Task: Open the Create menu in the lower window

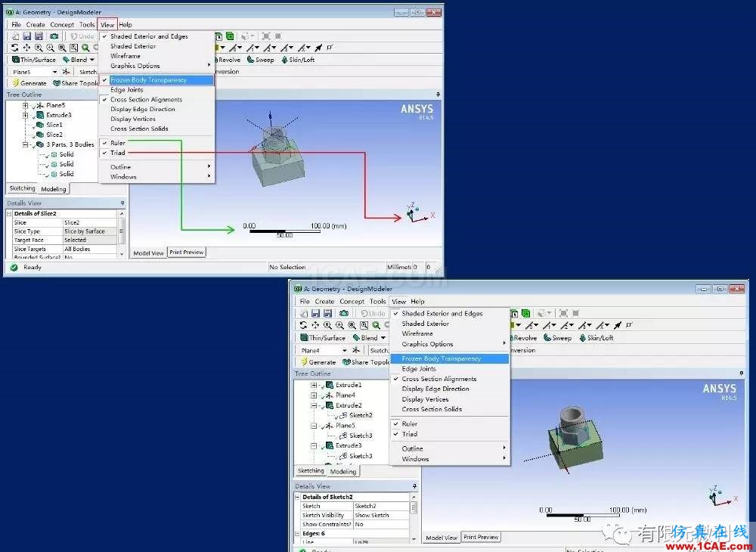Action: click(324, 301)
